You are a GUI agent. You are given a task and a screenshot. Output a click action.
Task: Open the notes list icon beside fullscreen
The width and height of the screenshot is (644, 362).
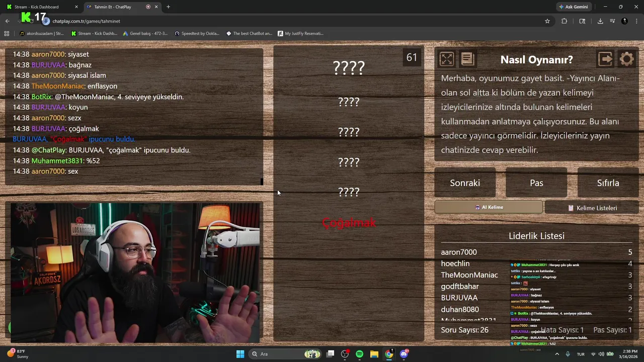click(x=467, y=59)
